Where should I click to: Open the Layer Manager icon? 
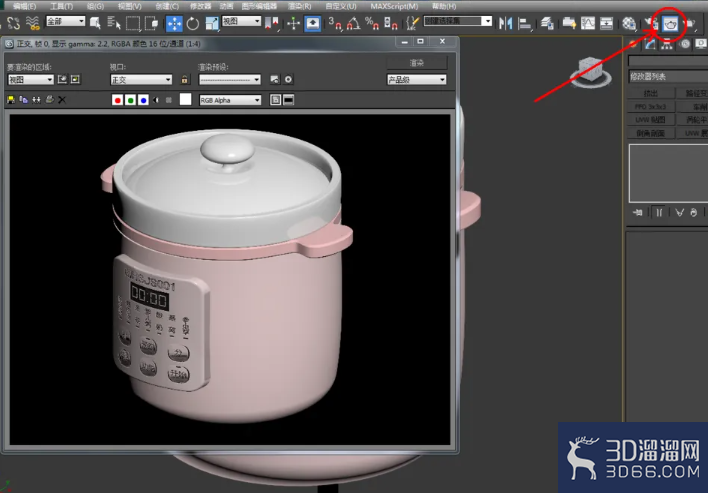[547, 23]
